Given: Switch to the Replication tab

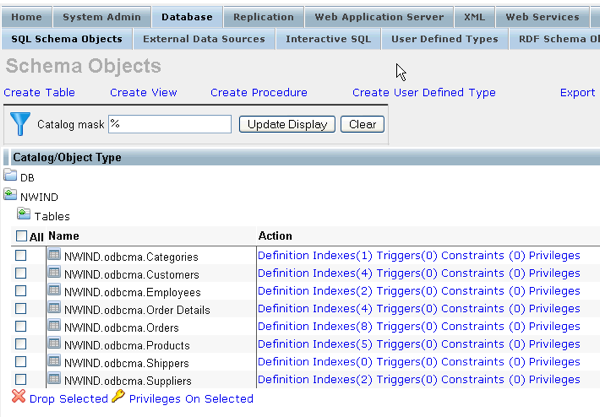Looking at the screenshot, I should pyautogui.click(x=263, y=17).
